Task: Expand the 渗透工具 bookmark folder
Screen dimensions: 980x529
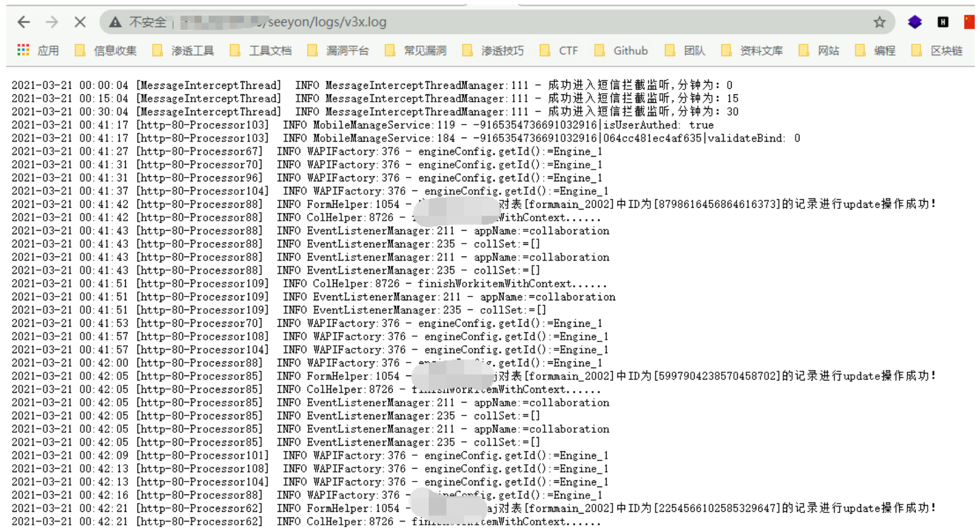Action: tap(184, 51)
